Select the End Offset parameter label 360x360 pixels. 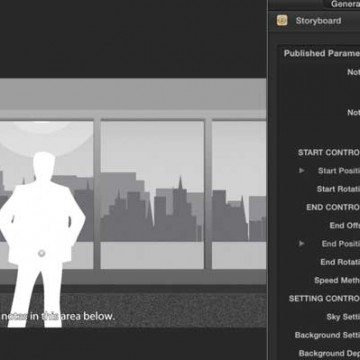point(344,226)
